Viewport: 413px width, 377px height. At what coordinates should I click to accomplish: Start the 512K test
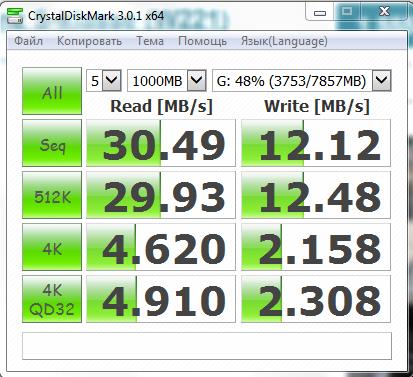52,195
